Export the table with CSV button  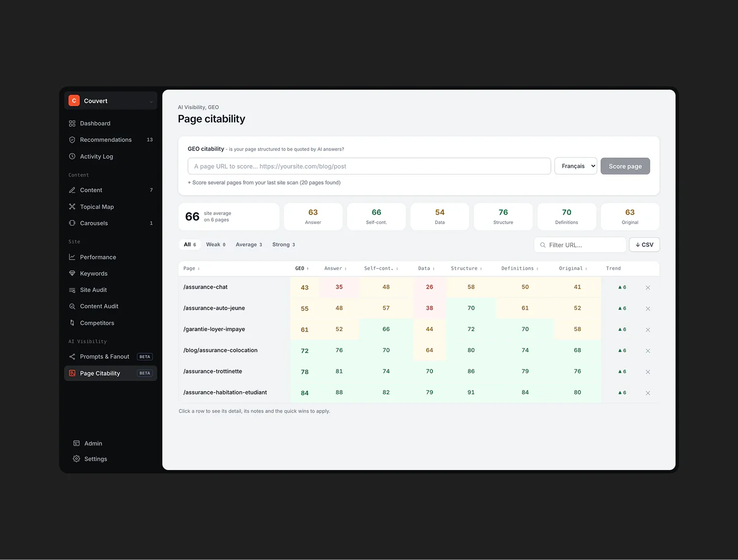[x=645, y=245]
